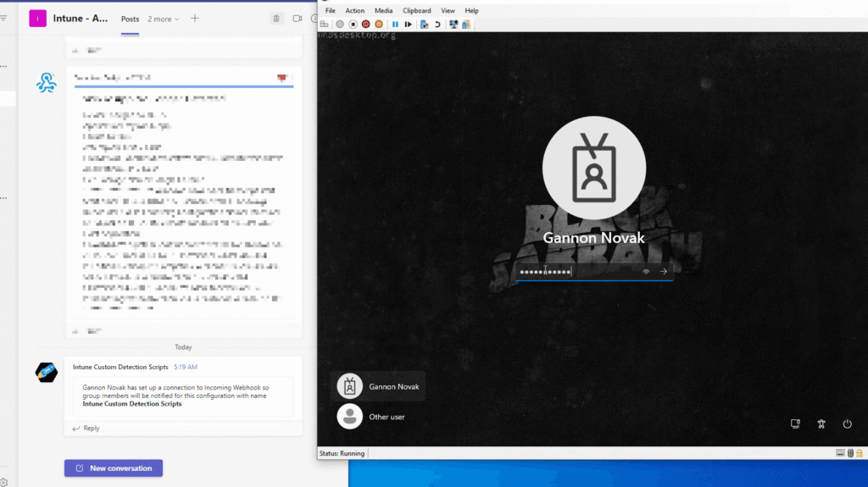Open the Clipboard menu
Screen dimensions: 868x487
click(416, 11)
